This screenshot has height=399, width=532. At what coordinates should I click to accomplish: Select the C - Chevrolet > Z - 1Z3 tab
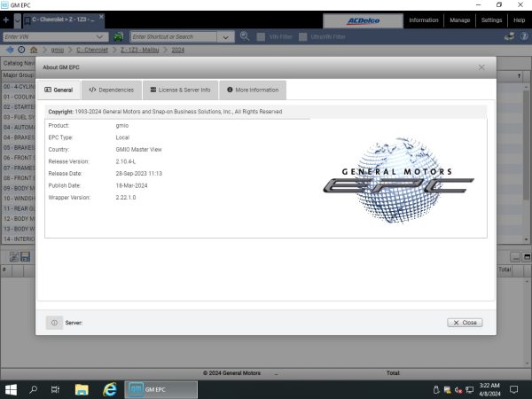coord(63,20)
